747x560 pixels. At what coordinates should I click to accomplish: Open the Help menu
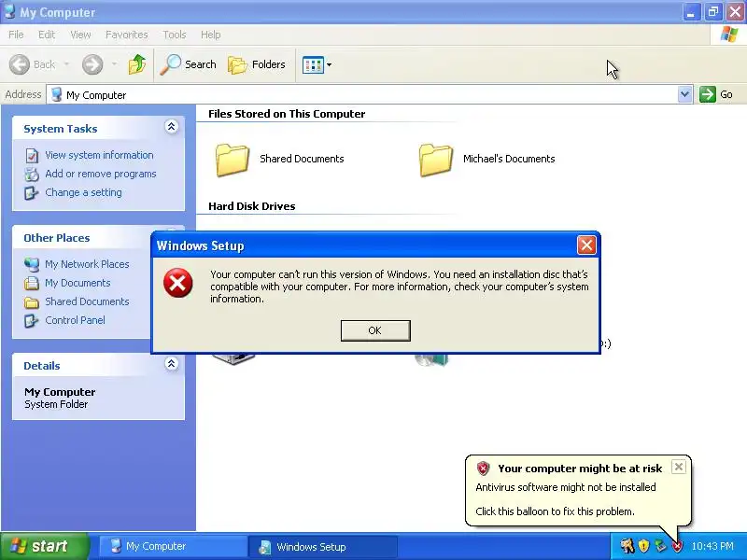point(210,35)
